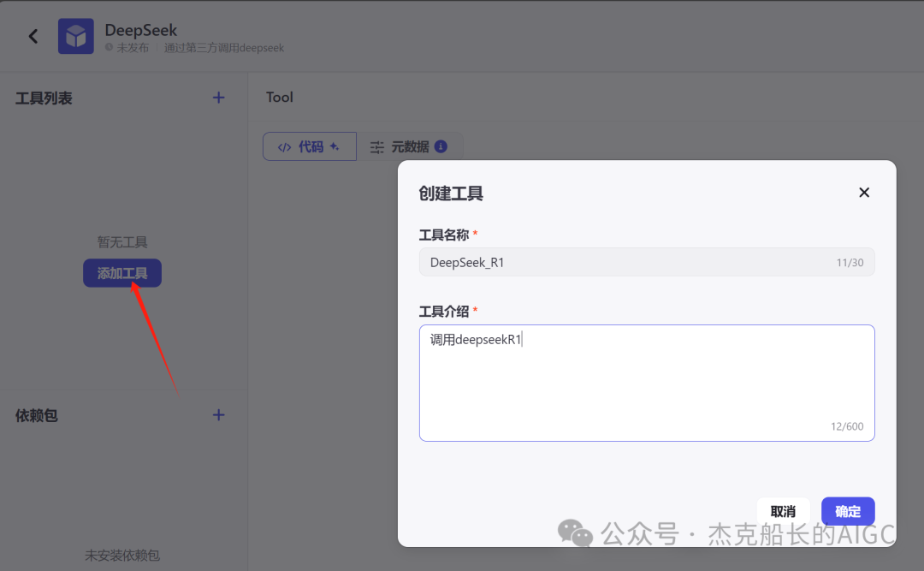Close the 创建工具 dialog with X
This screenshot has height=571, width=924.
click(x=864, y=193)
